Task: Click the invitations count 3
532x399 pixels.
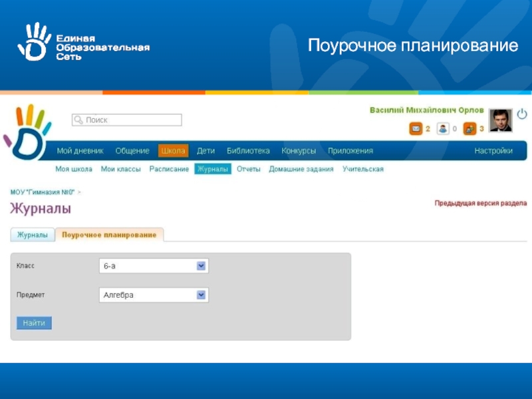Action: (x=481, y=129)
